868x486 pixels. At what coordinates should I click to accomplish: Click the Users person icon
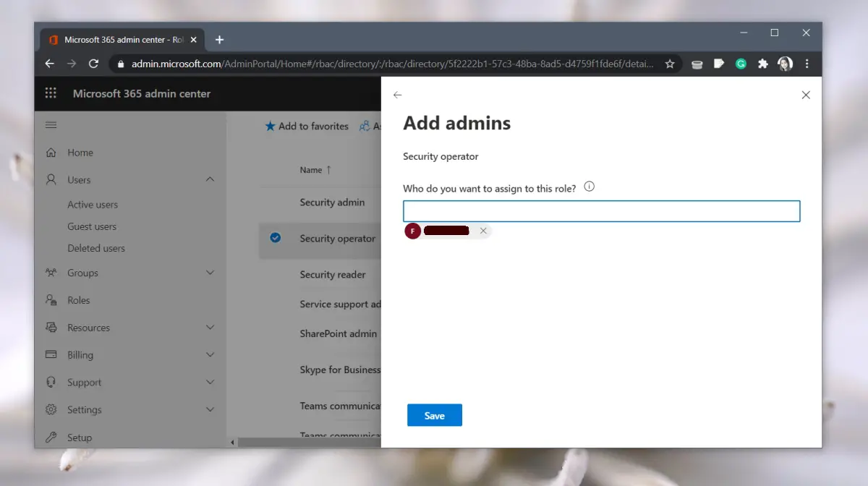51,179
